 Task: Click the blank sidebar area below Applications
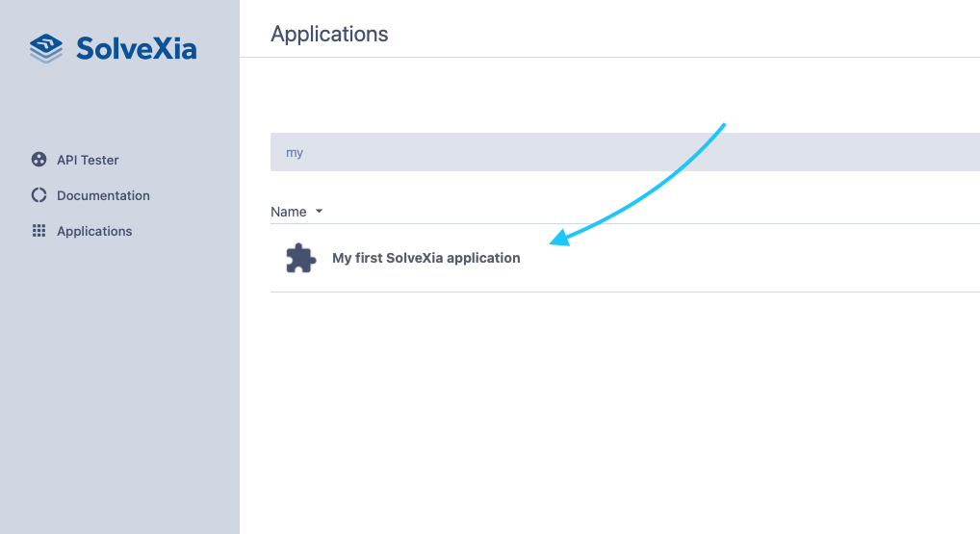click(119, 385)
